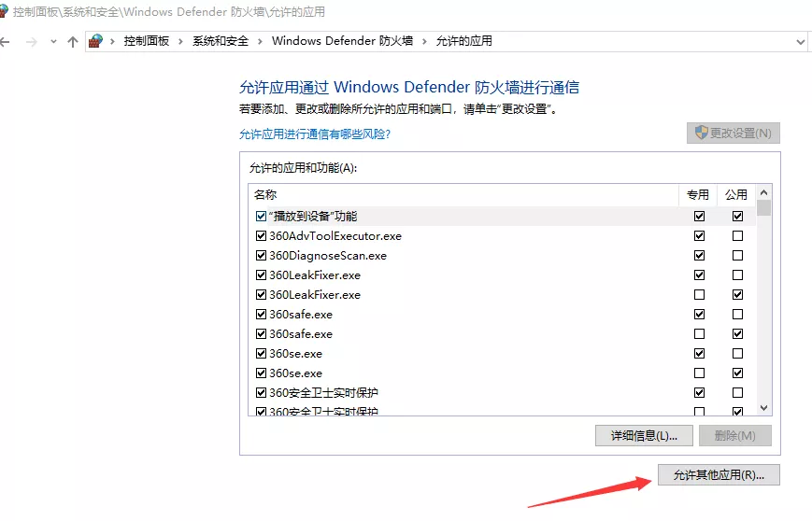The width and height of the screenshot is (812, 521).
Task: Click the firewall icon in address bar
Action: click(95, 41)
